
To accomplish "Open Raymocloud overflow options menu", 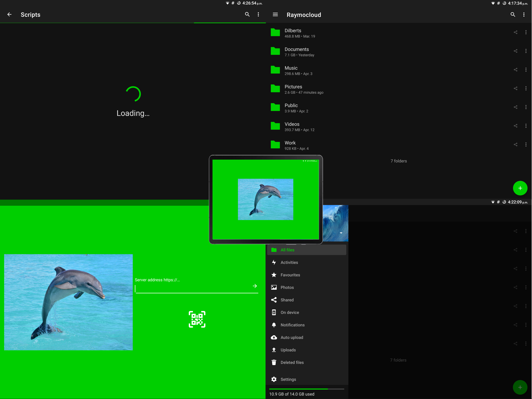I will point(524,15).
